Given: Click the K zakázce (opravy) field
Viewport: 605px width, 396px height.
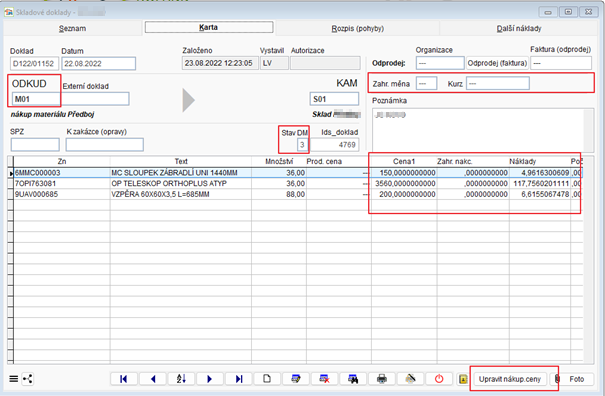Looking at the screenshot, I should click(x=105, y=144).
